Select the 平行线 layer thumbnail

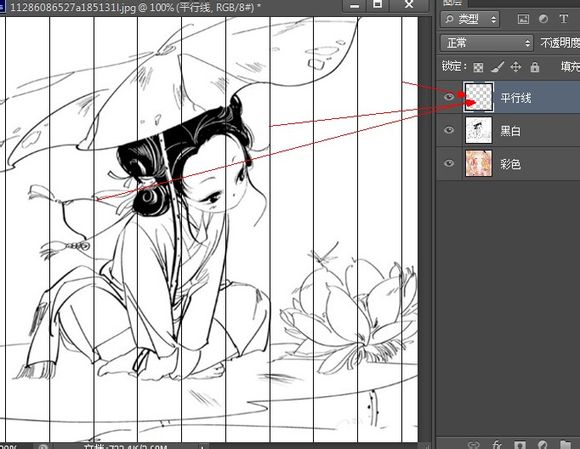point(479,97)
